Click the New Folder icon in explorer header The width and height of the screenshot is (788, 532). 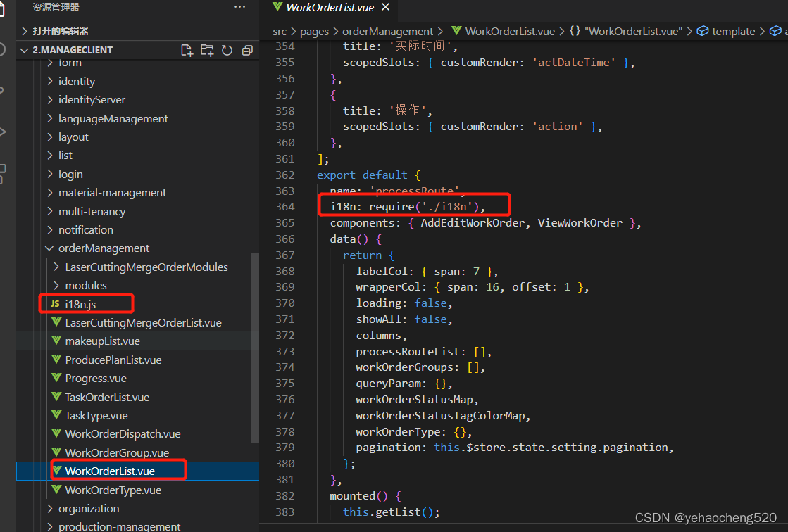point(206,50)
